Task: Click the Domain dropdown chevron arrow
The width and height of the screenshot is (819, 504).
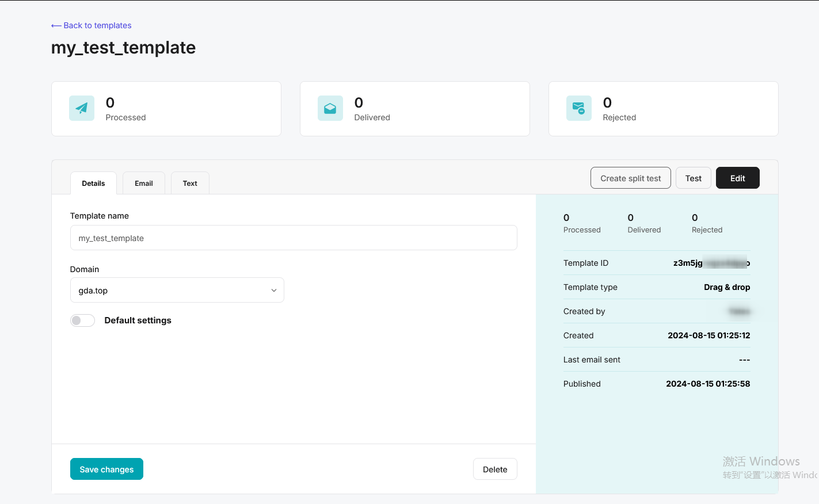Action: coord(274,291)
